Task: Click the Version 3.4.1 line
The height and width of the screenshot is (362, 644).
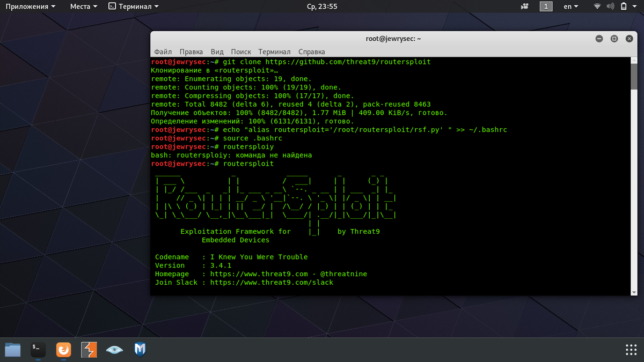Action: point(193,265)
